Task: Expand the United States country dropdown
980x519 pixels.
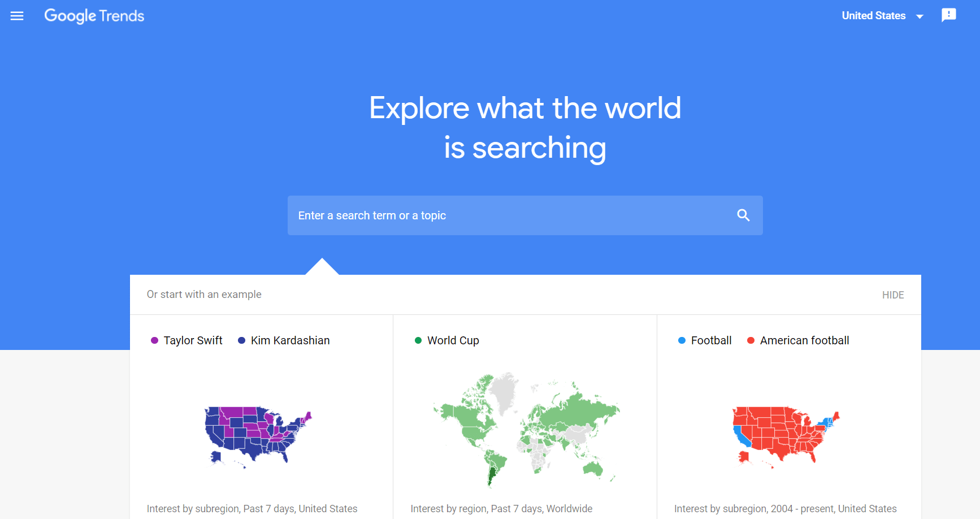Action: (x=882, y=16)
